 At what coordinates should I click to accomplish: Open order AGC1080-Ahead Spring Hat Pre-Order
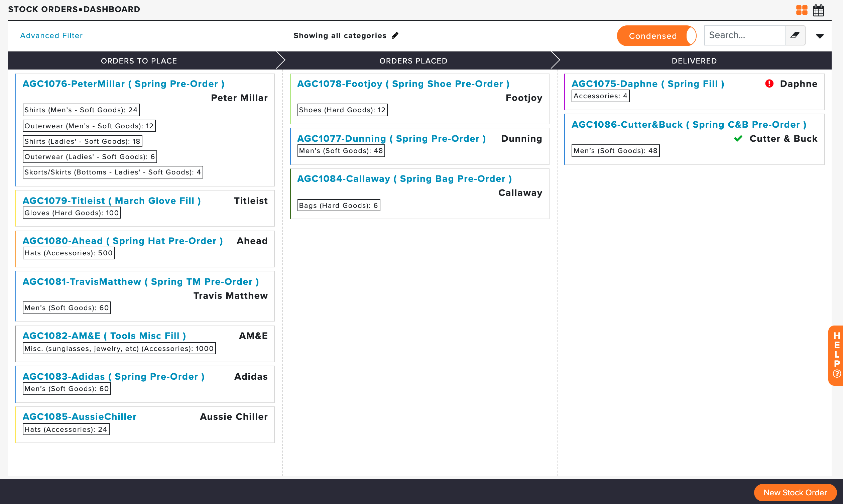pyautogui.click(x=123, y=241)
